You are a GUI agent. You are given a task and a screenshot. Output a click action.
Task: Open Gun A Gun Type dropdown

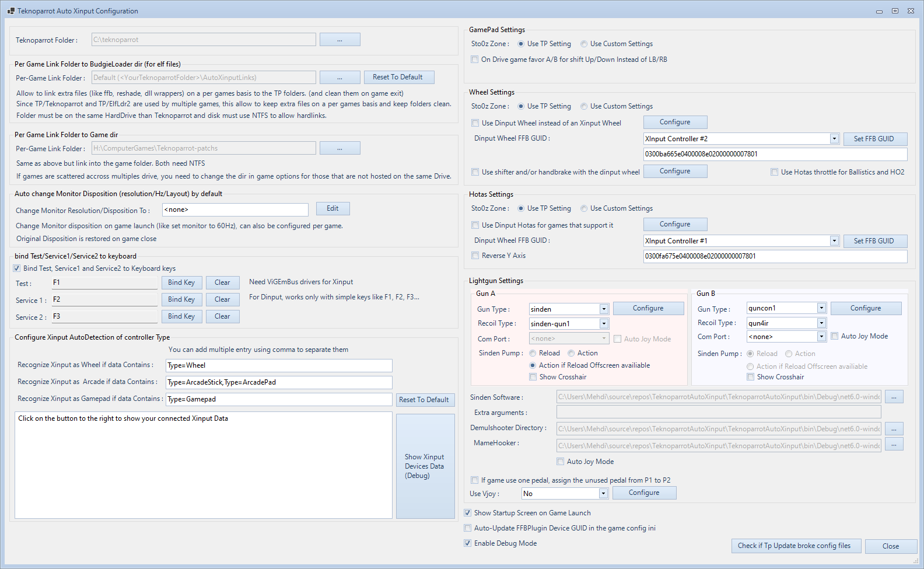tap(604, 309)
